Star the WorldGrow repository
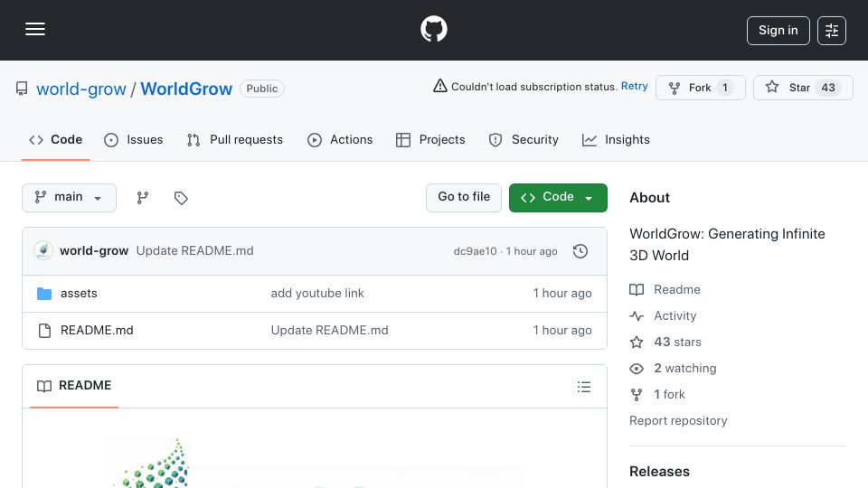This screenshot has width=868, height=488. tap(803, 88)
